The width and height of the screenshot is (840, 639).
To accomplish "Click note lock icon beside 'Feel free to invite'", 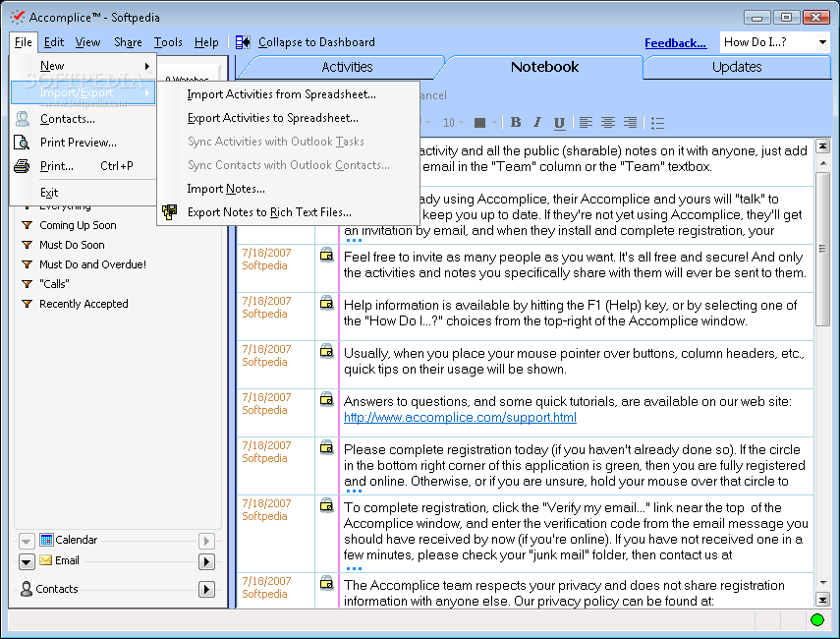I will (x=326, y=255).
